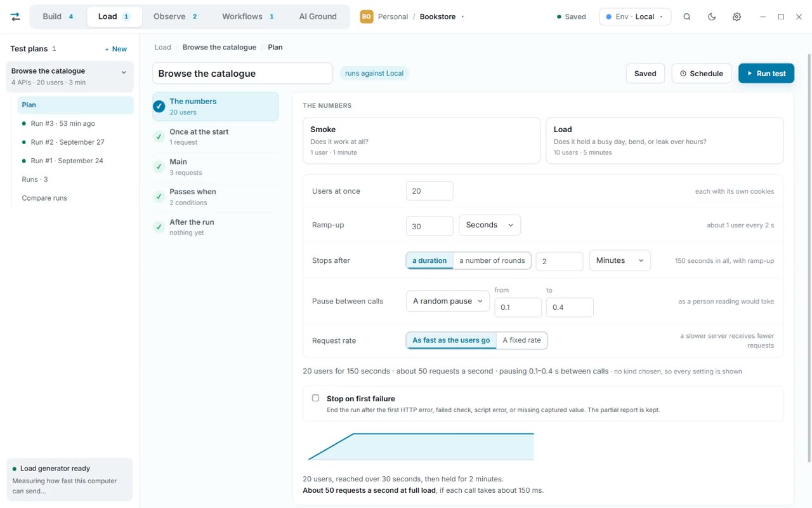Toggle dark mode moon icon
The height and width of the screenshot is (508, 812).
click(712, 17)
